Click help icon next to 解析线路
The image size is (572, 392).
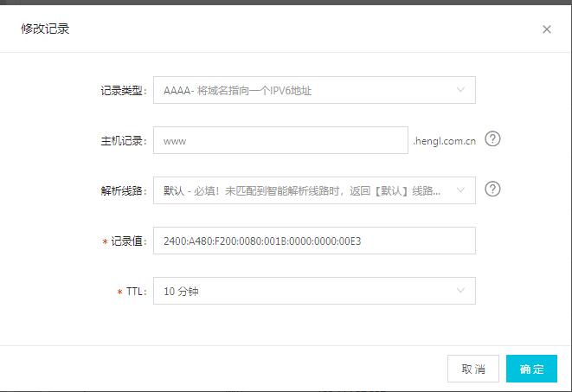point(492,190)
